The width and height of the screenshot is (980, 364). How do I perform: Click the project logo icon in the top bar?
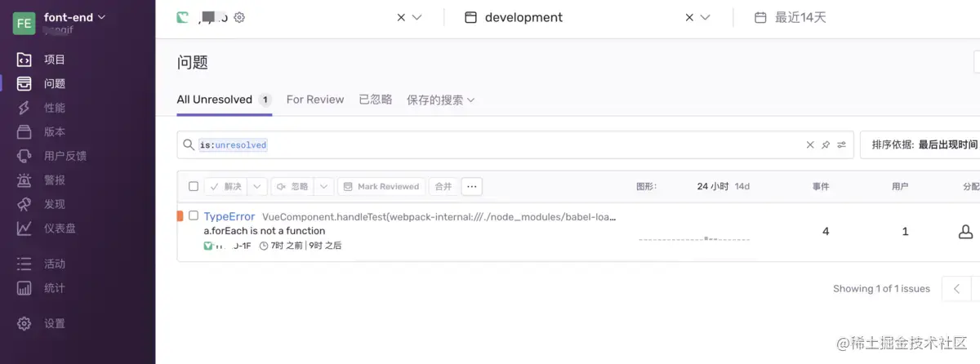(183, 17)
